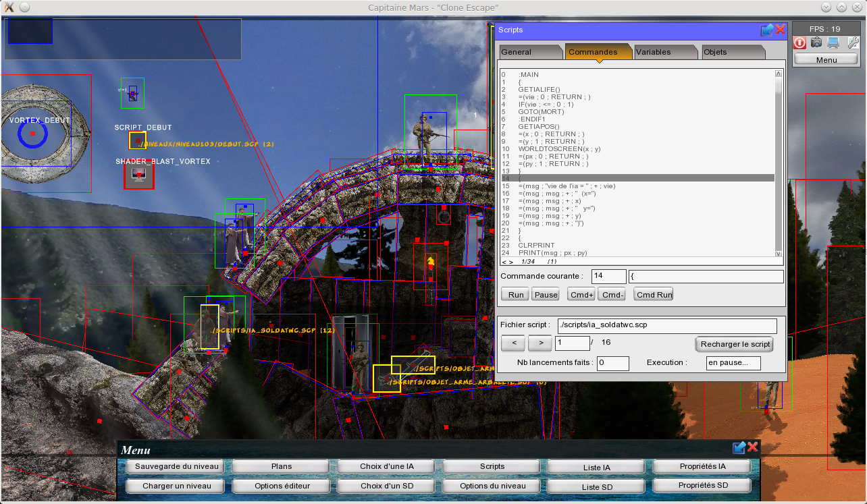867x504 pixels.
Task: Open display settings via the monitor icon
Action: [x=833, y=43]
